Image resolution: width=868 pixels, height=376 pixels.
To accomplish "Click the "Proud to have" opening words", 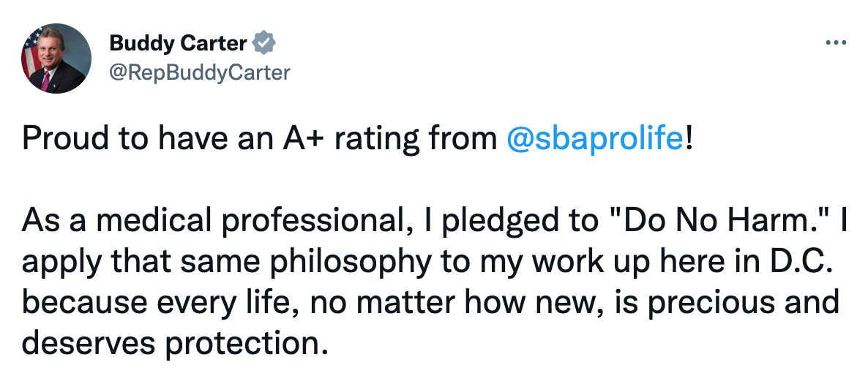I will point(102,139).
